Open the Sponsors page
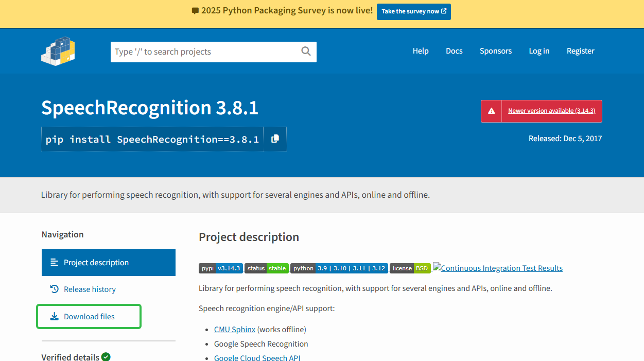 coord(495,50)
